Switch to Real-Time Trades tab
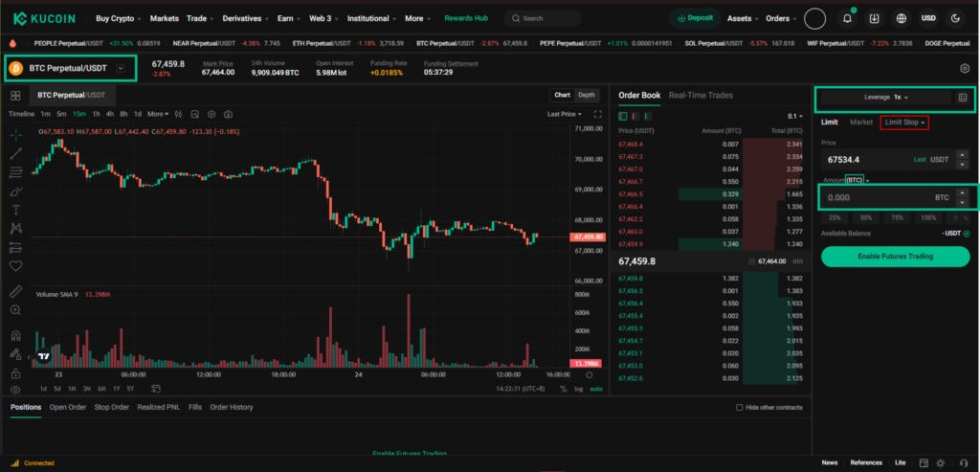Viewport: 980px width, 472px height. click(x=701, y=96)
